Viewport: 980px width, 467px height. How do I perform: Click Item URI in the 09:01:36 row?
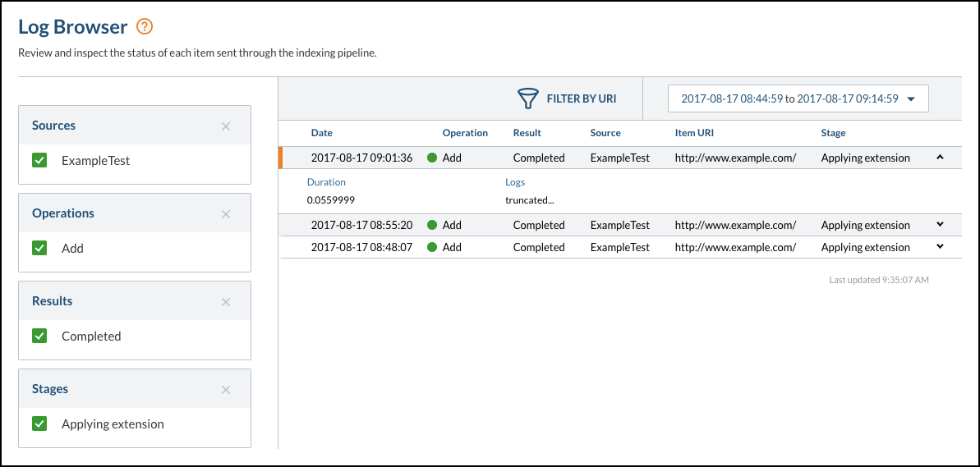click(x=736, y=158)
